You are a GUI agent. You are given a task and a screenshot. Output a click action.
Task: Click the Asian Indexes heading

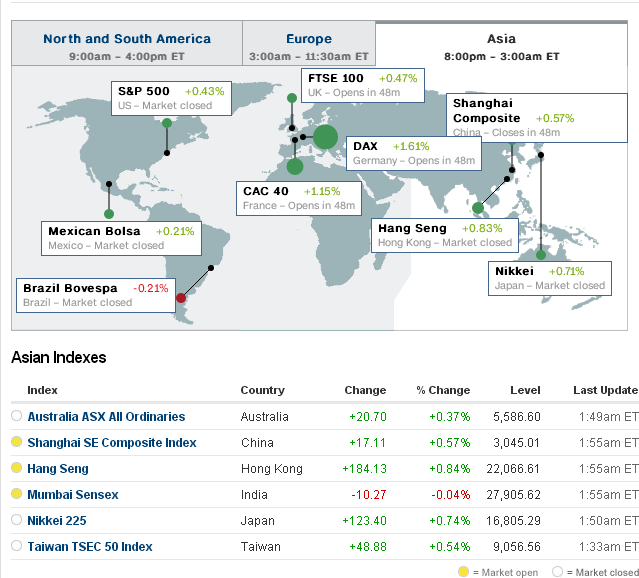59,357
